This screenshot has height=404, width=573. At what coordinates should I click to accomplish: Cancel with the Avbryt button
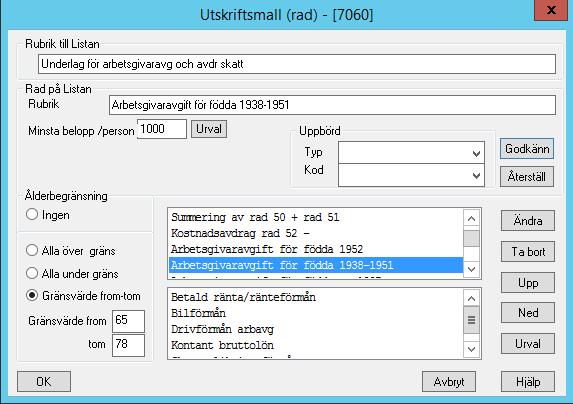click(x=449, y=382)
